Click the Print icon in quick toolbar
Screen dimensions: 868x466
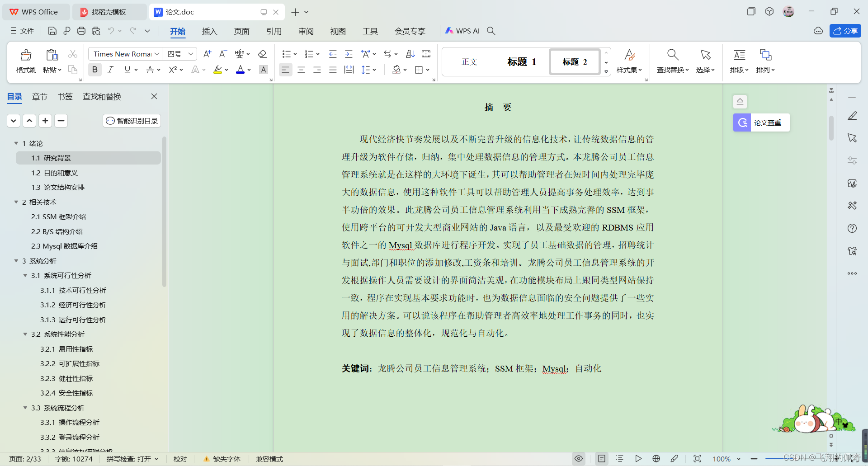(x=81, y=31)
